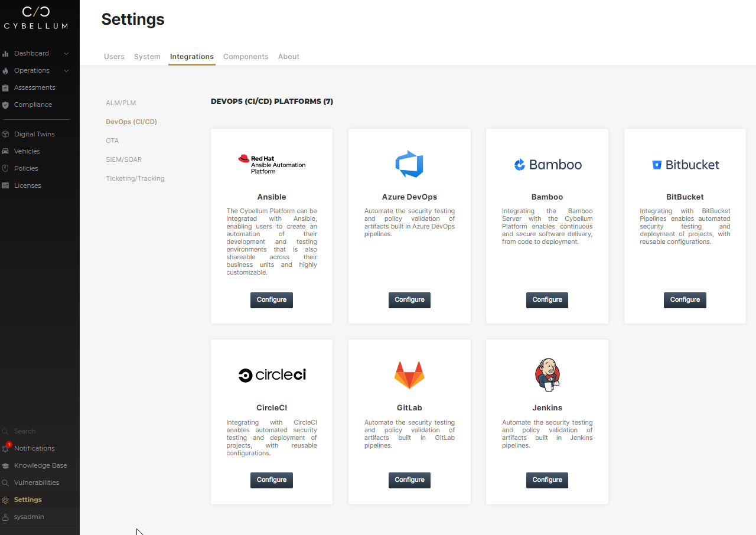The height and width of the screenshot is (535, 756).
Task: Configure the BitBucket integration
Action: pyautogui.click(x=685, y=300)
